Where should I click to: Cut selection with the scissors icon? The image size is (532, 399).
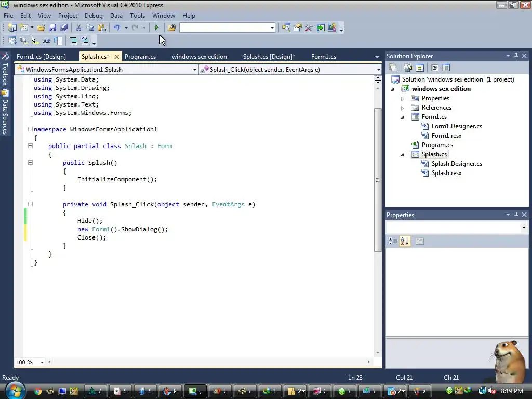click(79, 28)
